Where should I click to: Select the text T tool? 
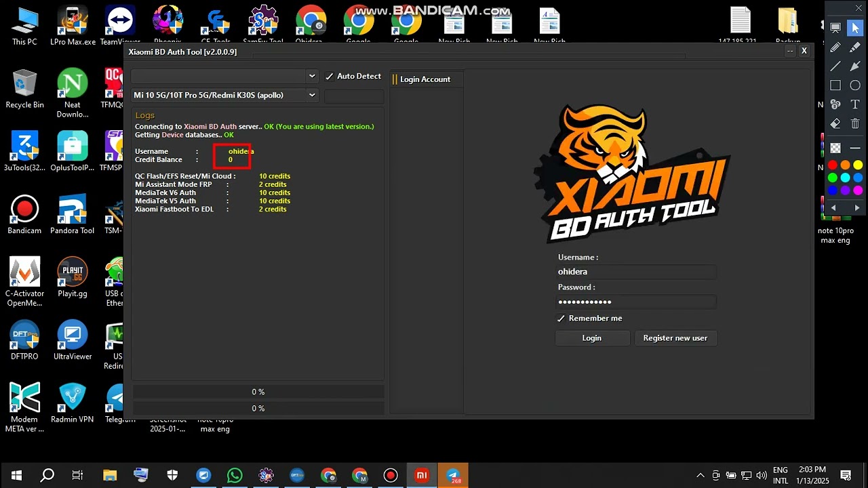pos(855,104)
